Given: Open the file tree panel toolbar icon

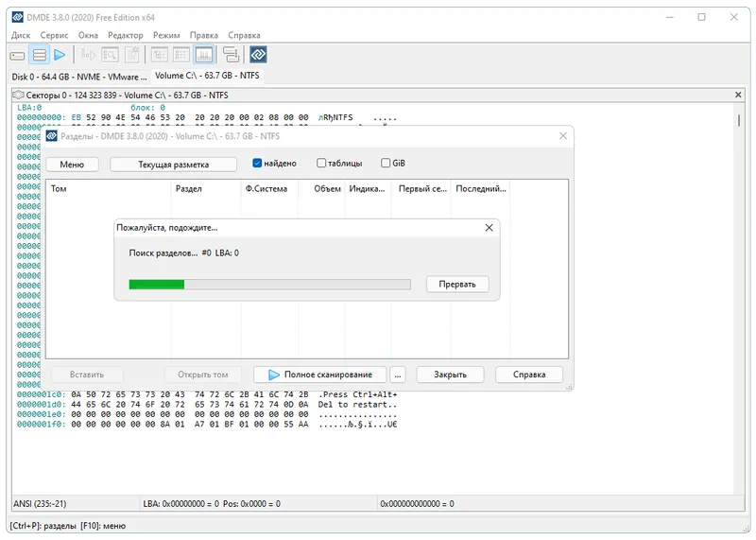Looking at the screenshot, I should [159, 55].
